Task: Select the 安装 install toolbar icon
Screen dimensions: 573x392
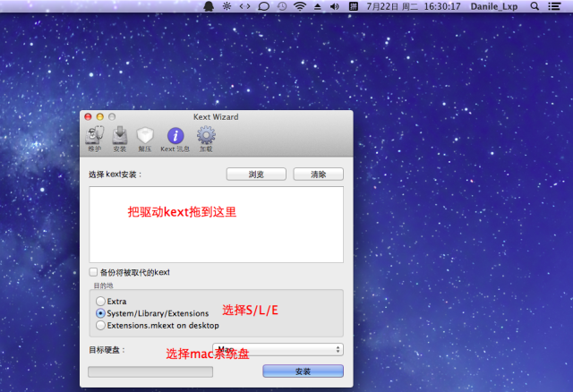Action: (x=120, y=137)
